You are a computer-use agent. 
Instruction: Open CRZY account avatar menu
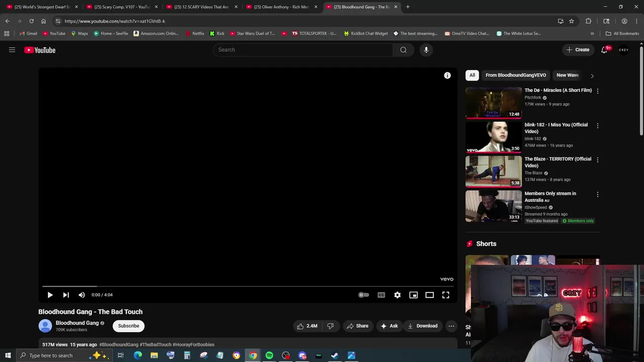pyautogui.click(x=624, y=50)
